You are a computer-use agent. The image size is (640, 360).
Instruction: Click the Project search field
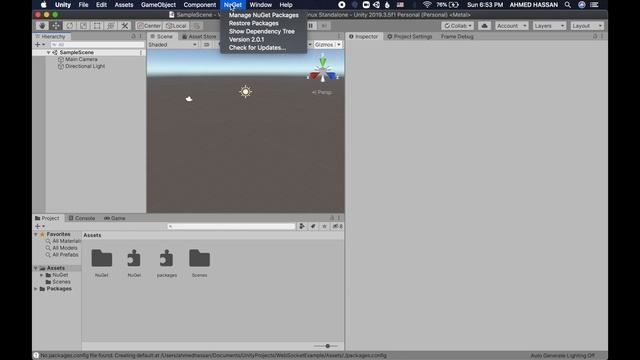pyautogui.click(x=231, y=226)
